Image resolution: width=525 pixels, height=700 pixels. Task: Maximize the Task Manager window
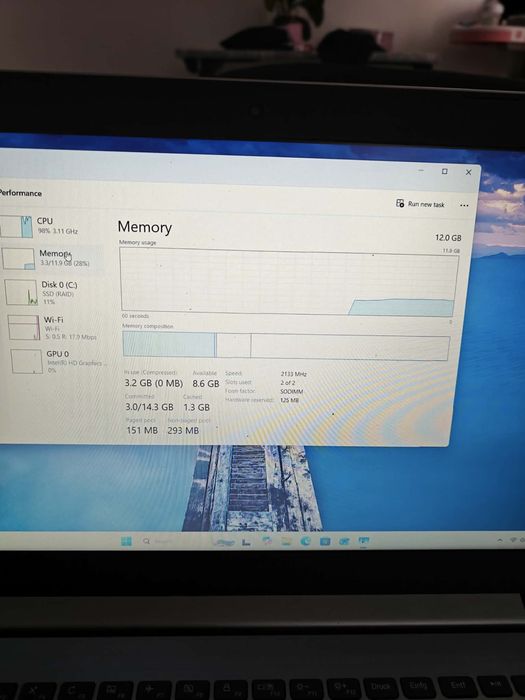tap(445, 171)
